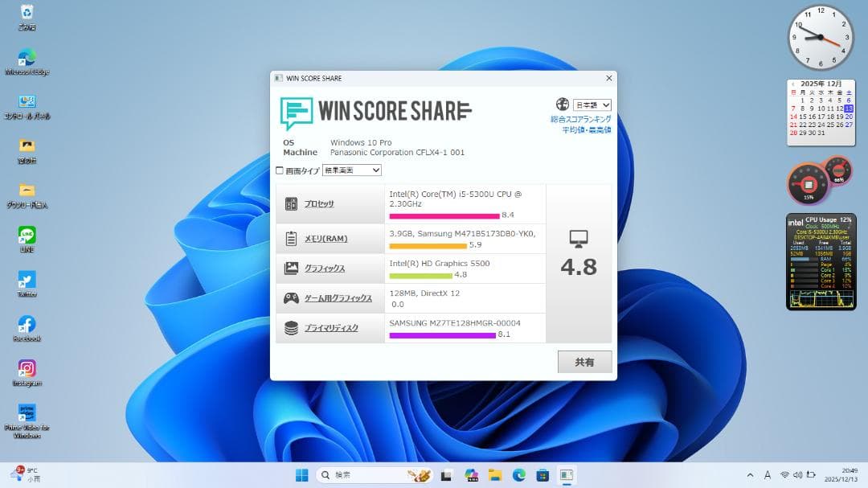Show hidden system tray icons chevron

[751, 475]
